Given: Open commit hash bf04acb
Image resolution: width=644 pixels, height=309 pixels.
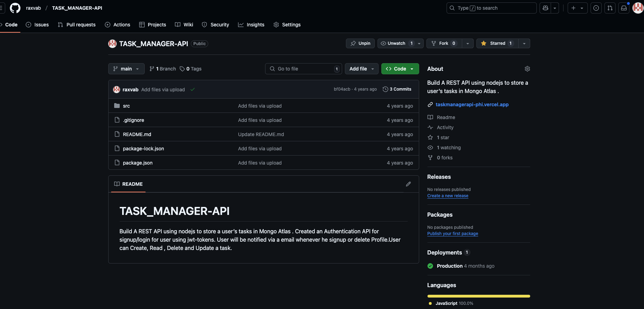Looking at the screenshot, I should 342,89.
